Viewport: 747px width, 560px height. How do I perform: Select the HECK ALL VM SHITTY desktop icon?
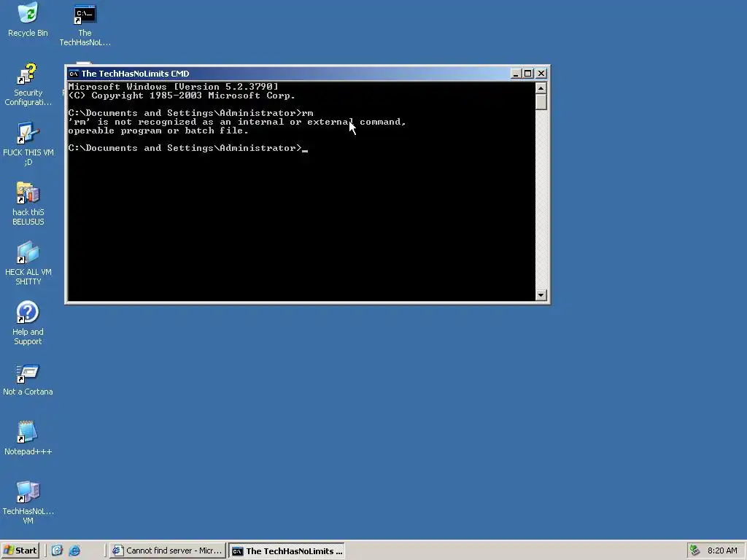(x=28, y=263)
